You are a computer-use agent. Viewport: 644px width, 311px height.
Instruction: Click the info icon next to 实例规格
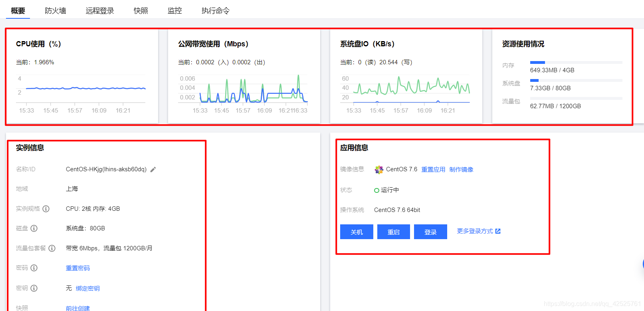pos(46,209)
